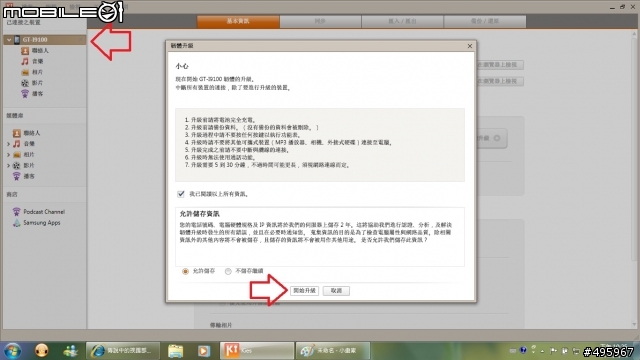Select the Samsung Apps text entry
Image resolution: width=640 pixels, height=360 pixels.
[42, 223]
